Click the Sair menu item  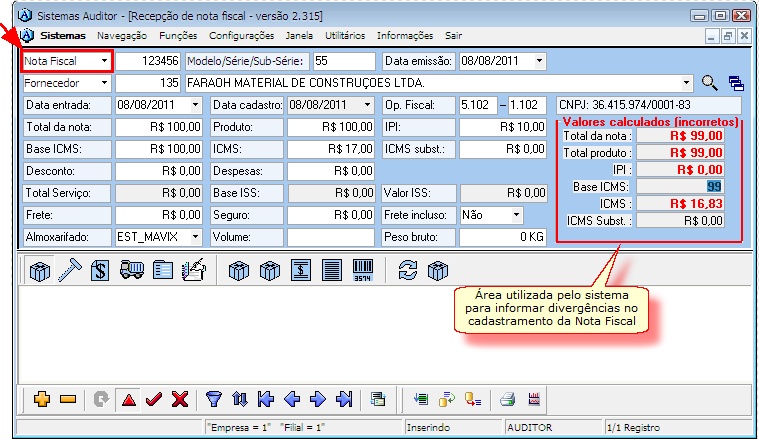coord(453,35)
